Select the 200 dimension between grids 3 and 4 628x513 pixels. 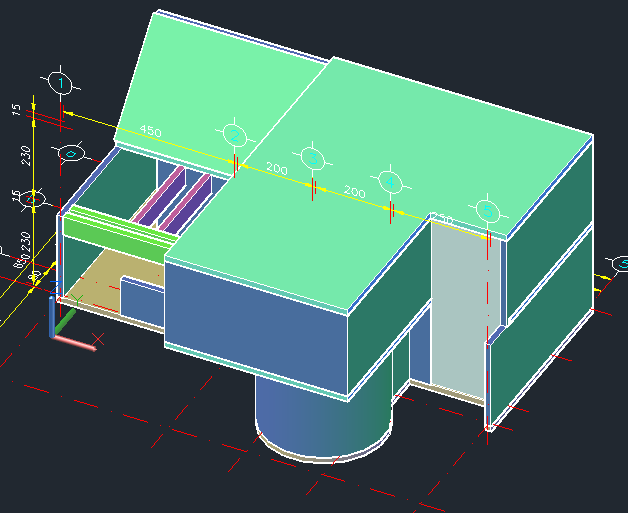tap(354, 191)
